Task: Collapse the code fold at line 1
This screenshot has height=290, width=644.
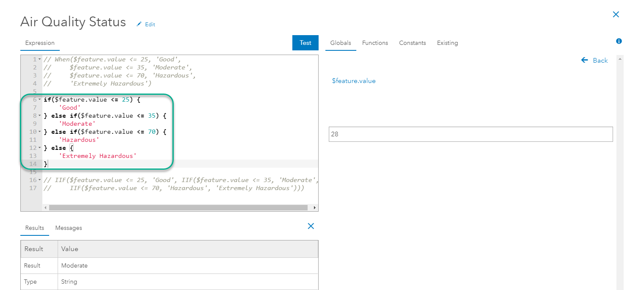Action: click(39, 59)
